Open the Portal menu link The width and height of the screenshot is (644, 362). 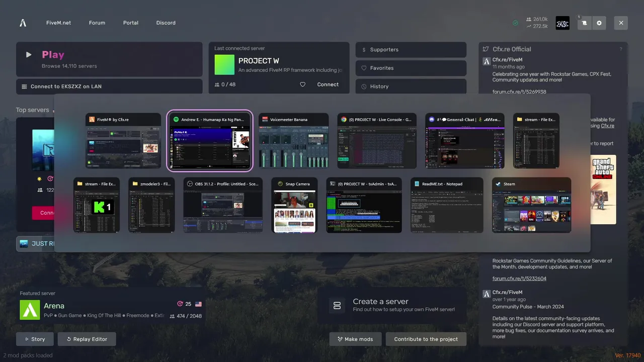(131, 23)
